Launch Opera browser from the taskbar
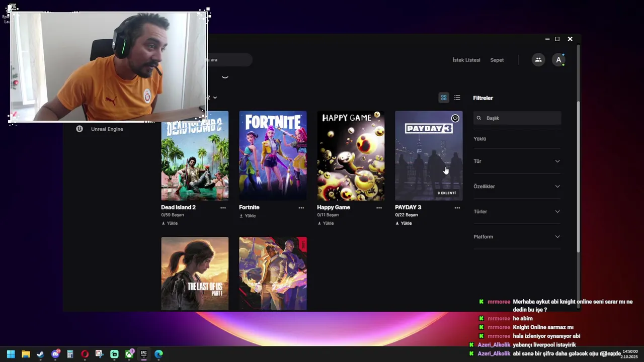The image size is (644, 362). pos(85,354)
